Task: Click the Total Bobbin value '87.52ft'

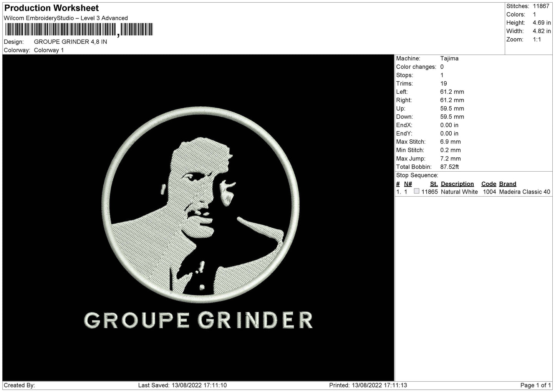Action: click(449, 167)
